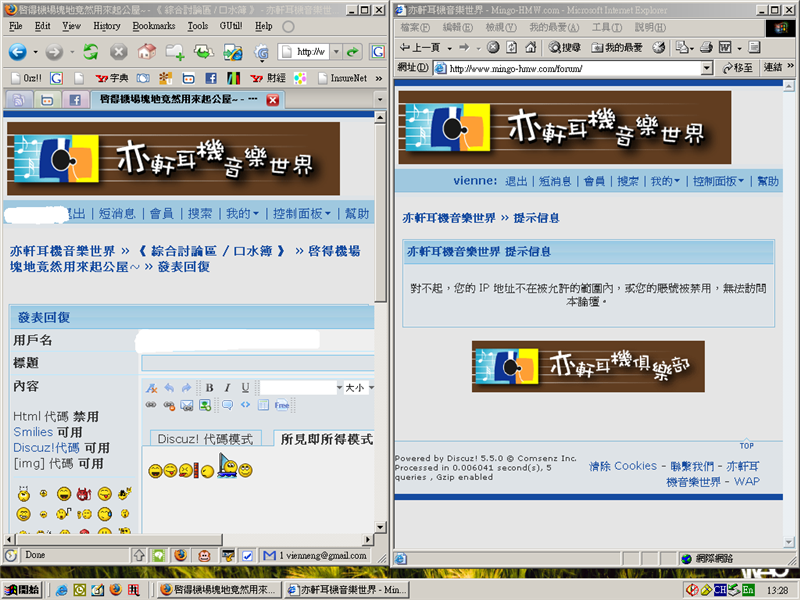Image resolution: width=800 pixels, height=600 pixels.
Task: Click the 標題 input field
Action: (257, 363)
